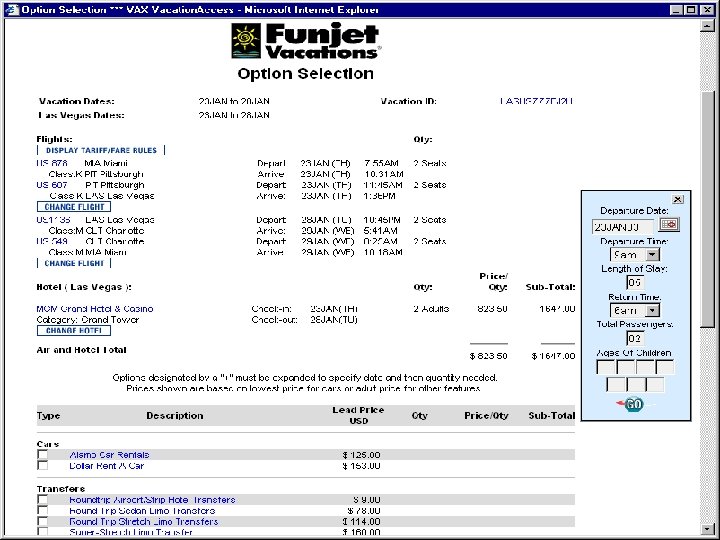Tick Round Trip Stretch Limo Transfers checkbox
The height and width of the screenshot is (540, 720).
[x=42, y=521]
